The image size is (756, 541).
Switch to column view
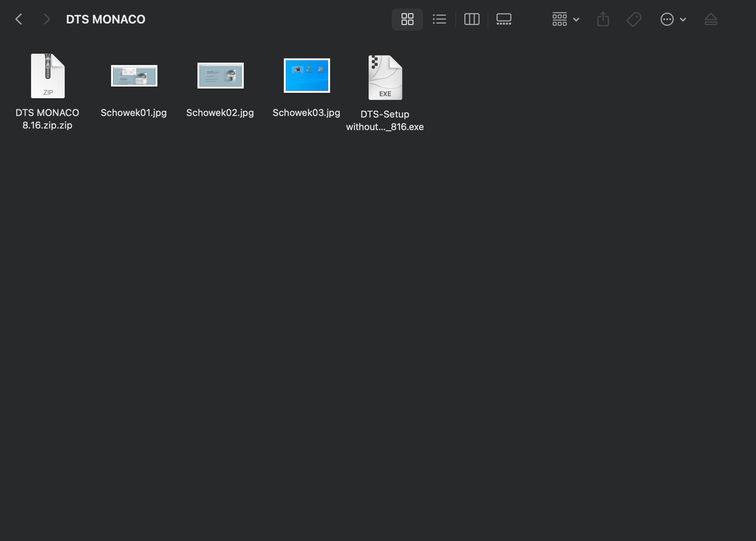pyautogui.click(x=472, y=19)
